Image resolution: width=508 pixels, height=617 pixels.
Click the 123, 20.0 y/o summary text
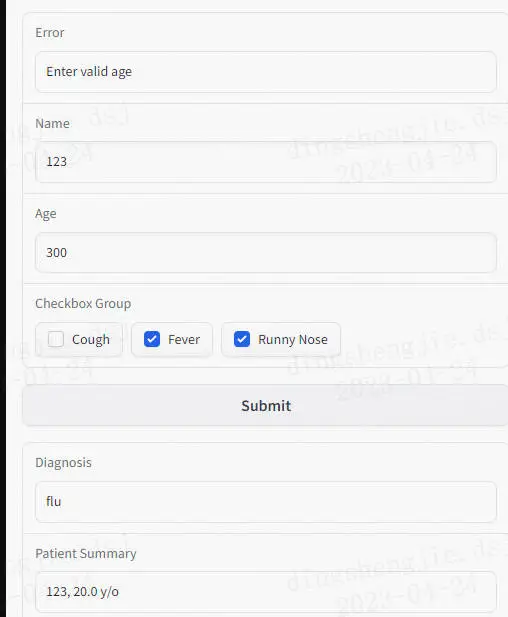click(82, 592)
